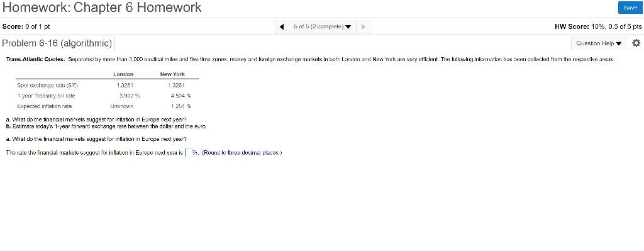
Task: Click the Expected inflation rate row label
Action: click(45, 106)
